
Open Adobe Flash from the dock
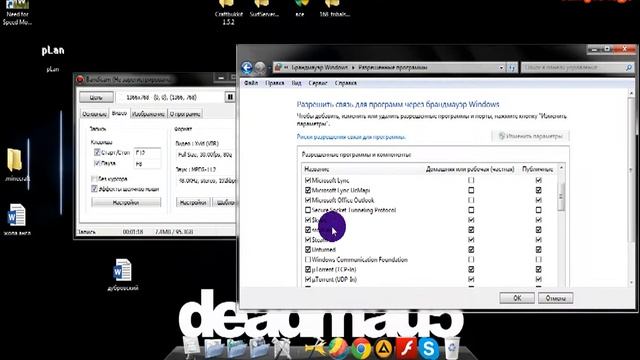406,349
